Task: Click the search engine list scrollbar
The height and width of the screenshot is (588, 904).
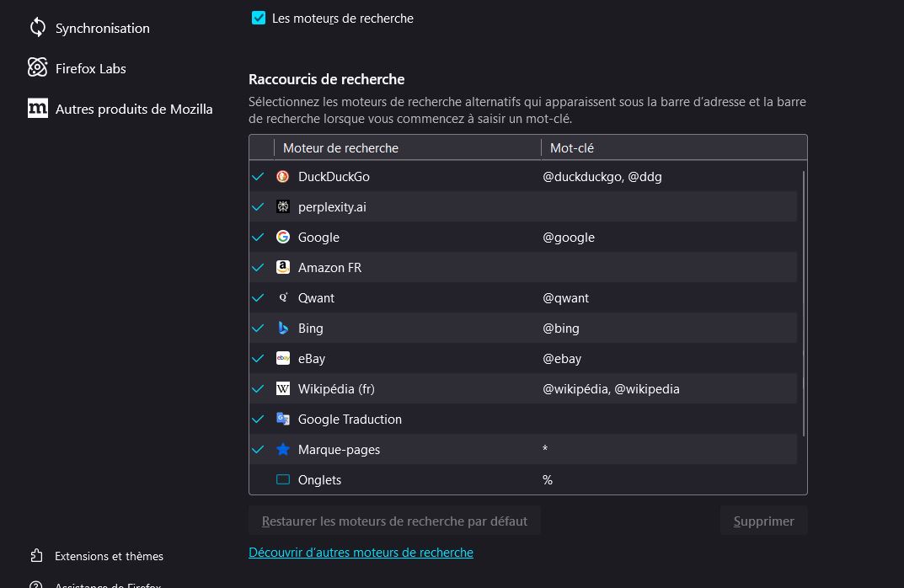Action: 803,303
